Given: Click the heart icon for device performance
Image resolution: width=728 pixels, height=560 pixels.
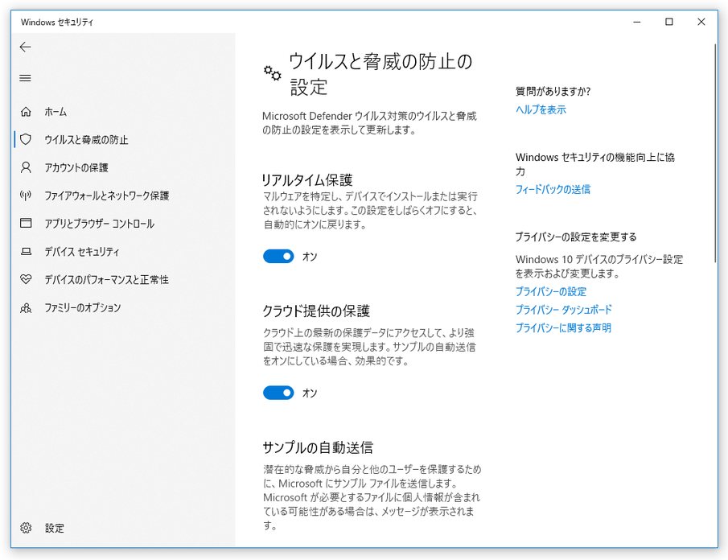Looking at the screenshot, I should pos(26,279).
